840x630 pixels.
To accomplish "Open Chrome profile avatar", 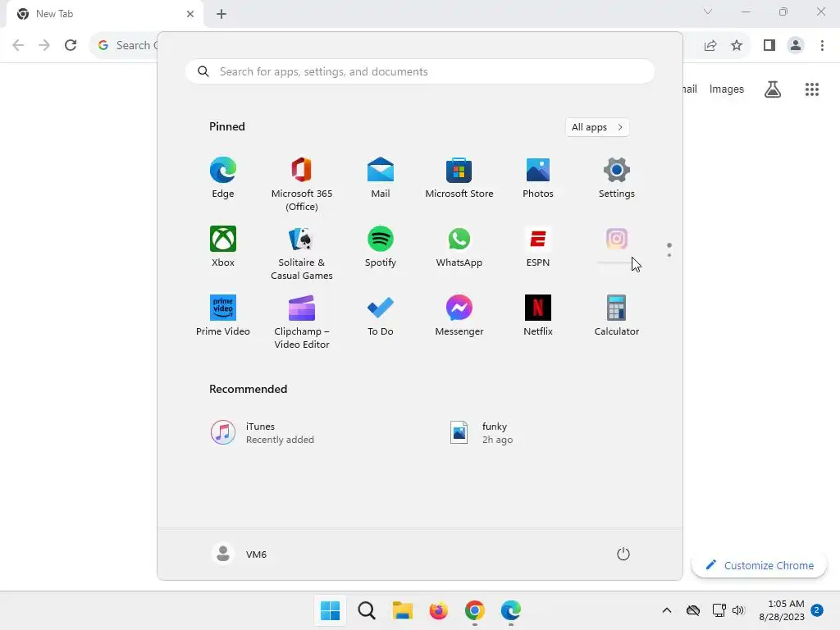I will pyautogui.click(x=796, y=46).
